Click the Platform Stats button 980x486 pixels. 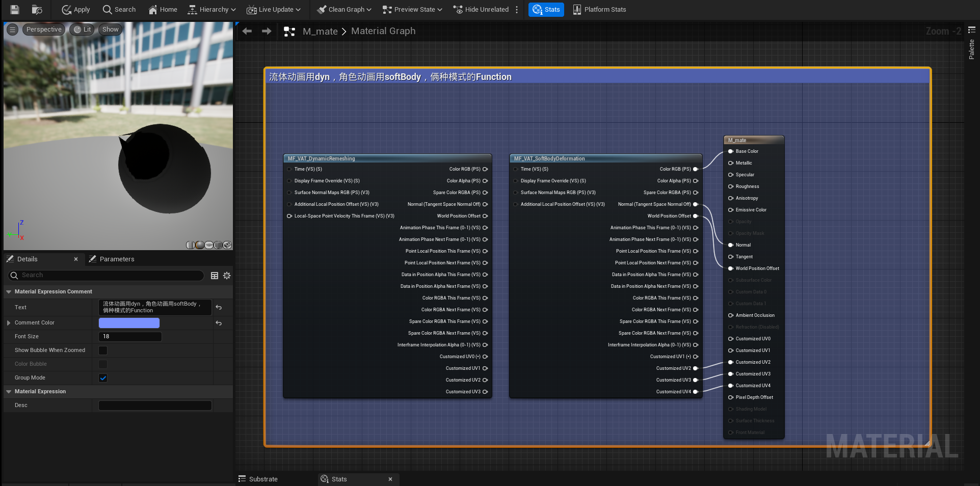click(x=599, y=9)
